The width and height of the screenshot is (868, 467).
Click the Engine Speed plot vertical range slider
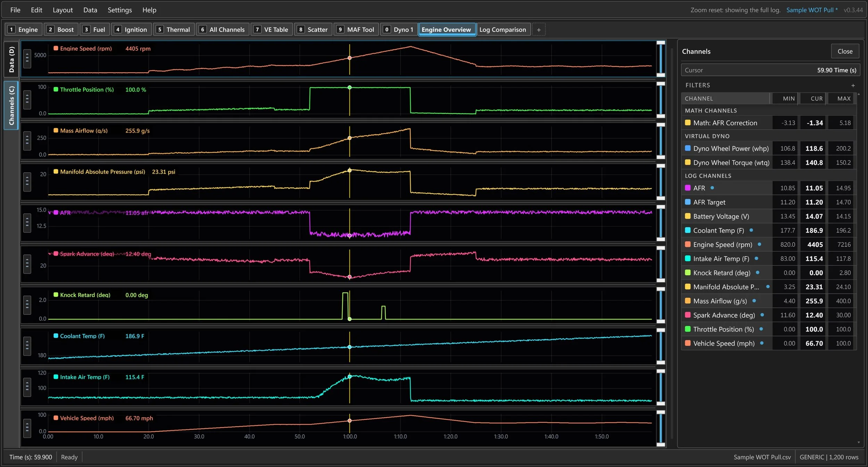click(x=661, y=59)
